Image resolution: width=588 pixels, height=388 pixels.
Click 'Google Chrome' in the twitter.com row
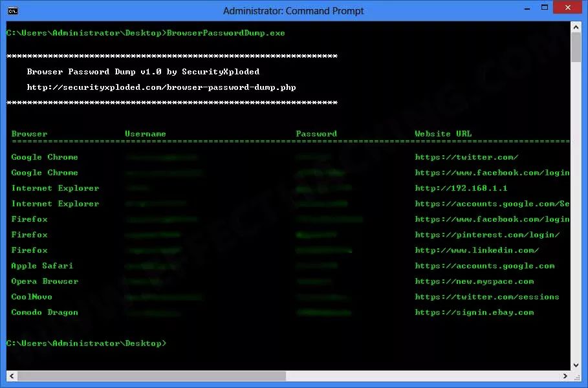point(45,157)
